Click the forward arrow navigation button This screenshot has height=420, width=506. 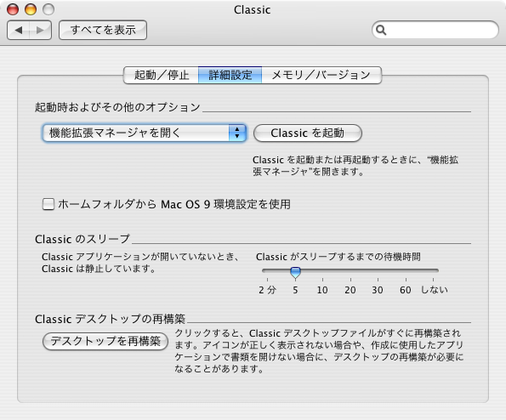[x=40, y=30]
